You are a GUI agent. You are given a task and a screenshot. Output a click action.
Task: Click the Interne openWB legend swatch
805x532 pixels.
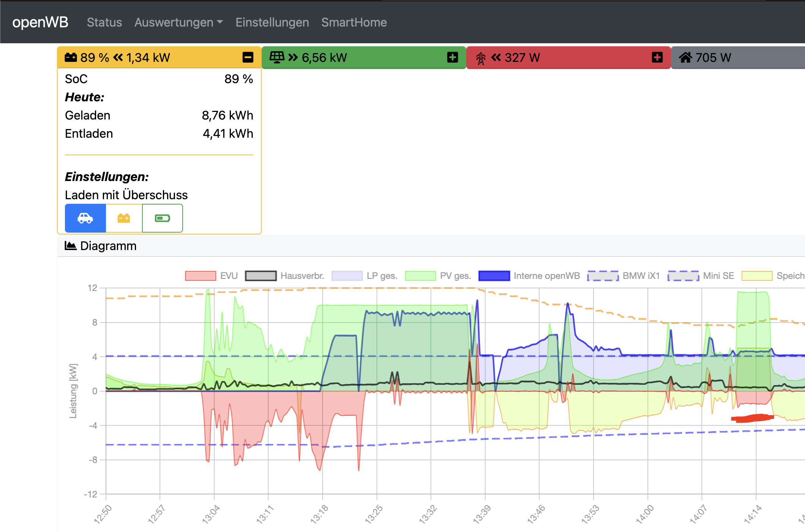coord(494,276)
